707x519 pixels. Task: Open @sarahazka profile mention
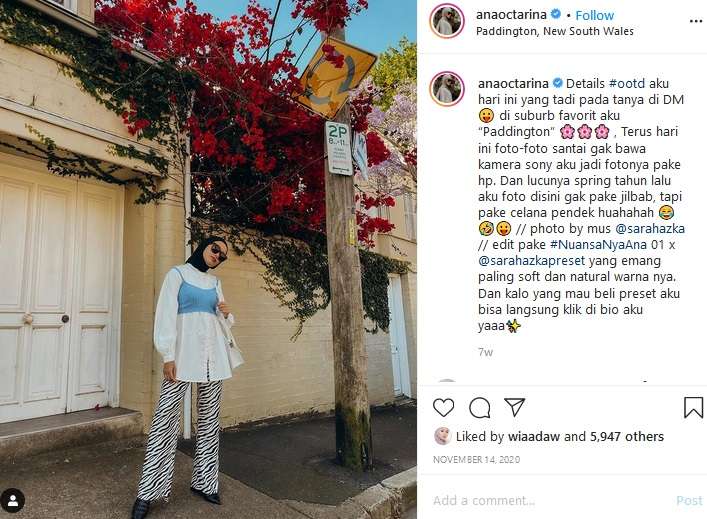click(x=650, y=229)
